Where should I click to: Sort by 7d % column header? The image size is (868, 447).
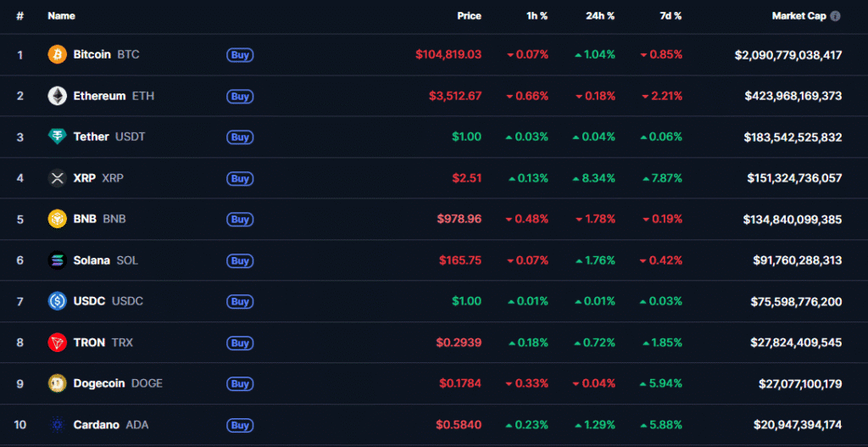click(670, 16)
